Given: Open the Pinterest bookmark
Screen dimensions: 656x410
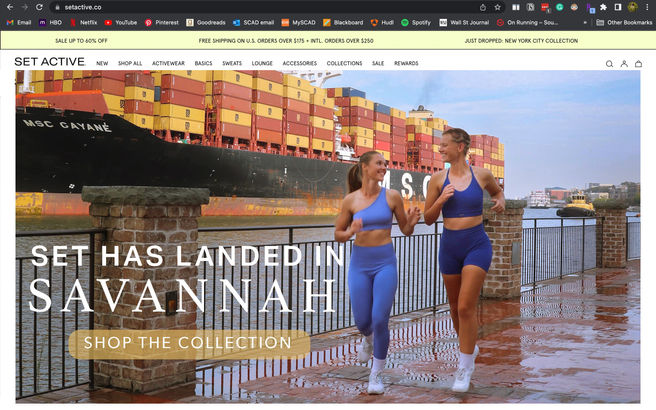Looking at the screenshot, I should [162, 23].
